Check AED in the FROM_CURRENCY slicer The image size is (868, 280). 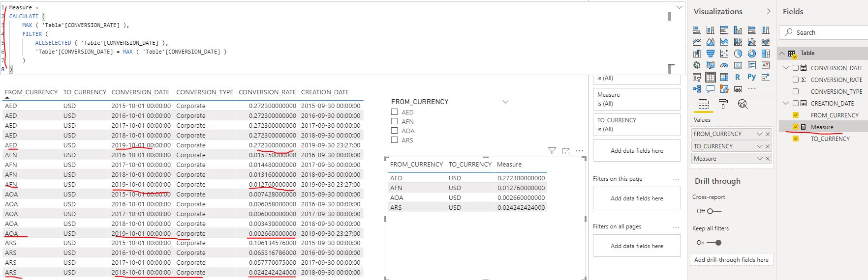tap(394, 112)
